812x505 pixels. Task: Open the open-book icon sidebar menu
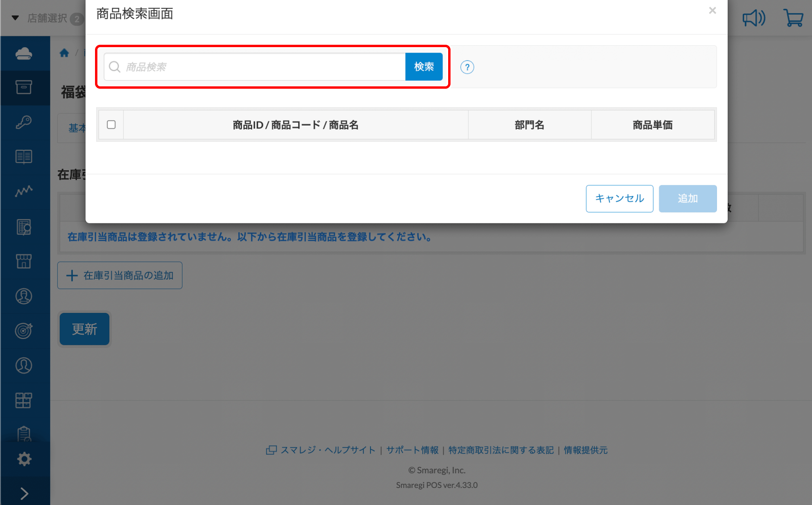(x=24, y=157)
